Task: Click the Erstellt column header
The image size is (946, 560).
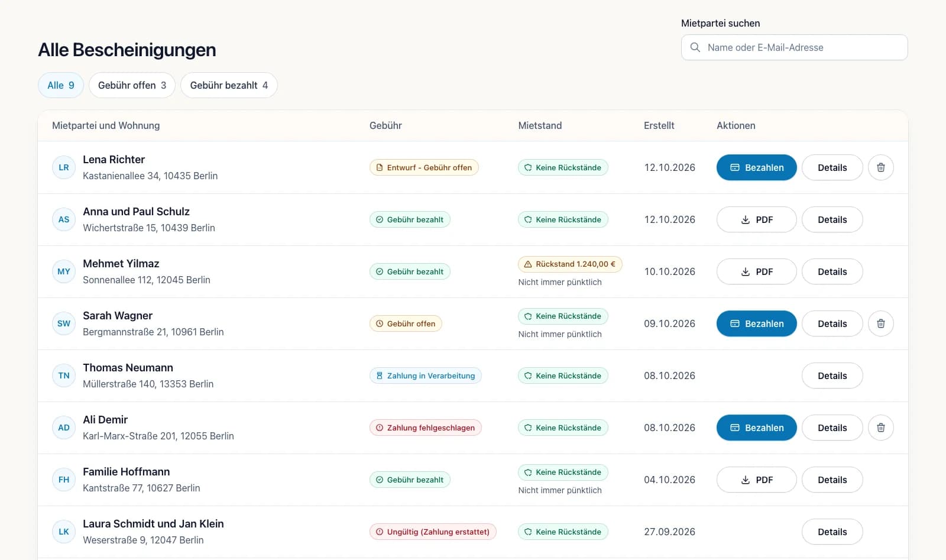Action: tap(659, 125)
